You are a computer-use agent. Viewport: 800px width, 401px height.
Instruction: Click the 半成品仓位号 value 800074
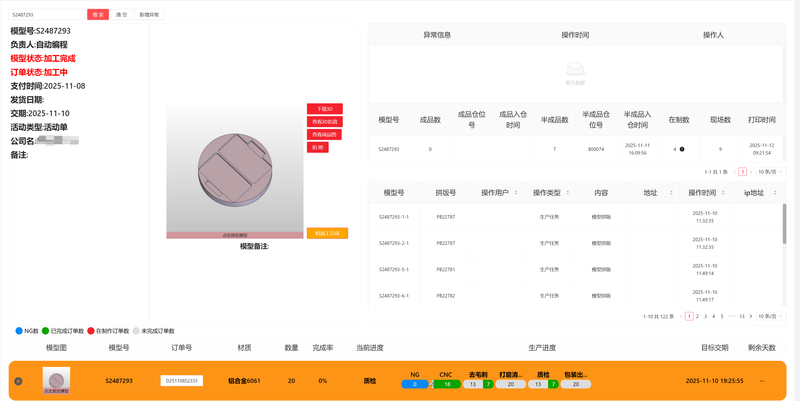(x=596, y=149)
